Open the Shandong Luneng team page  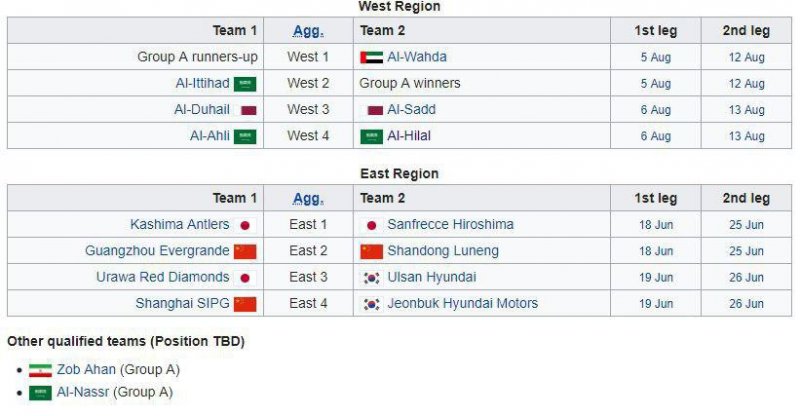point(443,251)
